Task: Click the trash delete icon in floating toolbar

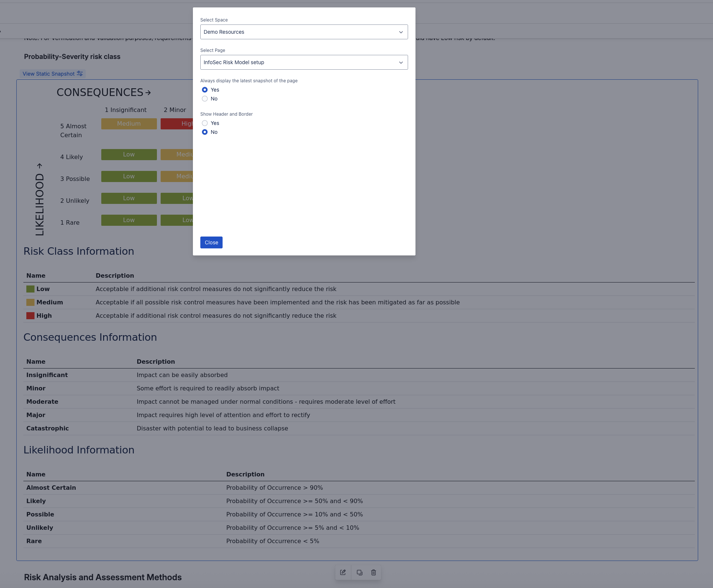Action: [x=374, y=572]
